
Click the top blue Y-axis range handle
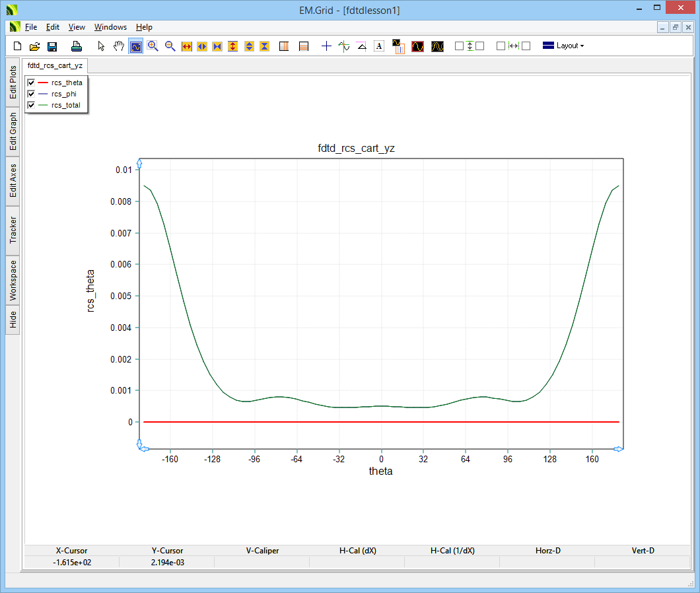[x=139, y=162]
